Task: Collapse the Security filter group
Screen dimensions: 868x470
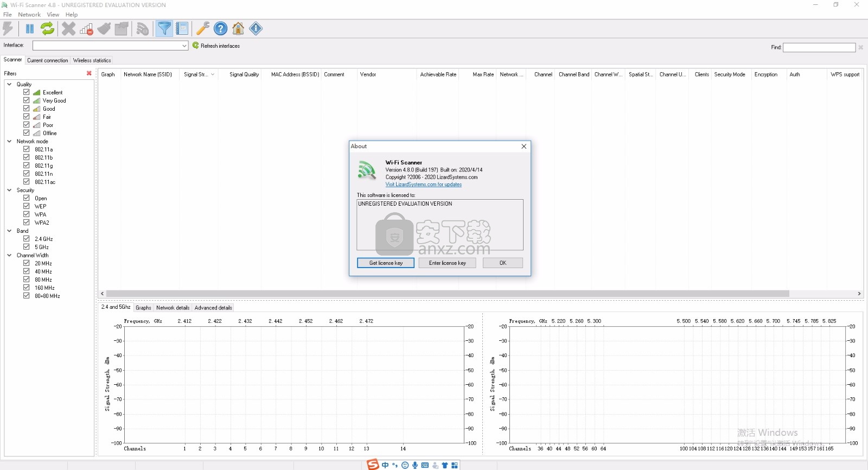Action: tap(9, 190)
